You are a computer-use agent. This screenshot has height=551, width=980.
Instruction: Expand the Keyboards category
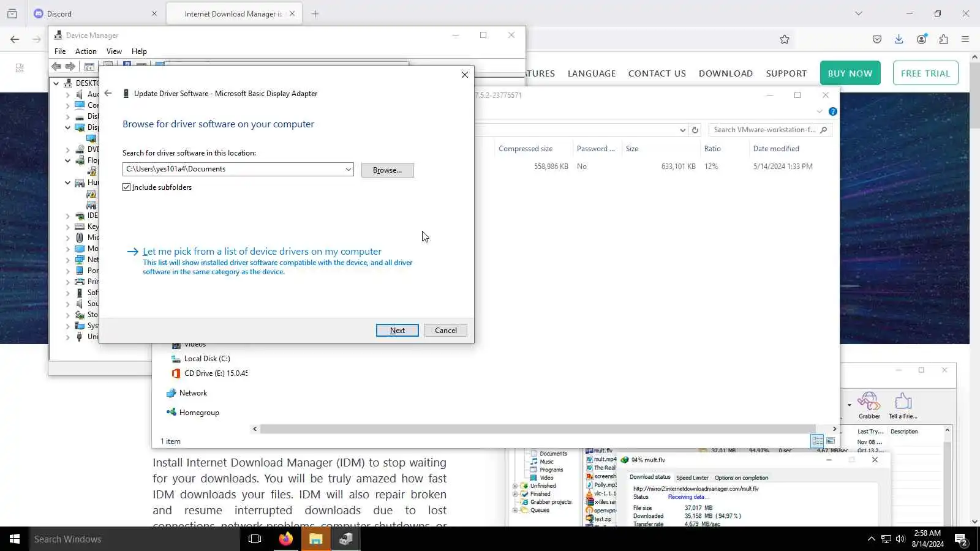click(67, 227)
